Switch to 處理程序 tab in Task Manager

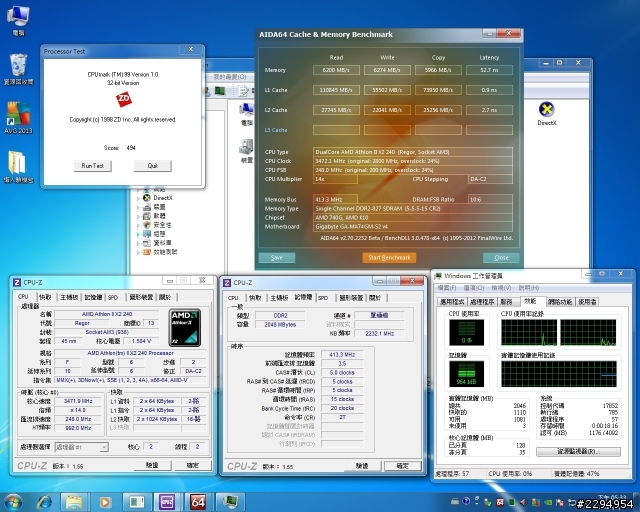482,302
